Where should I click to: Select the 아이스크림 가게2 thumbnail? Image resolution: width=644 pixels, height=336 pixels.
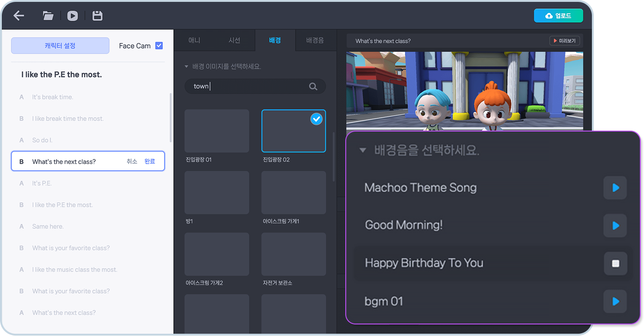(x=217, y=254)
